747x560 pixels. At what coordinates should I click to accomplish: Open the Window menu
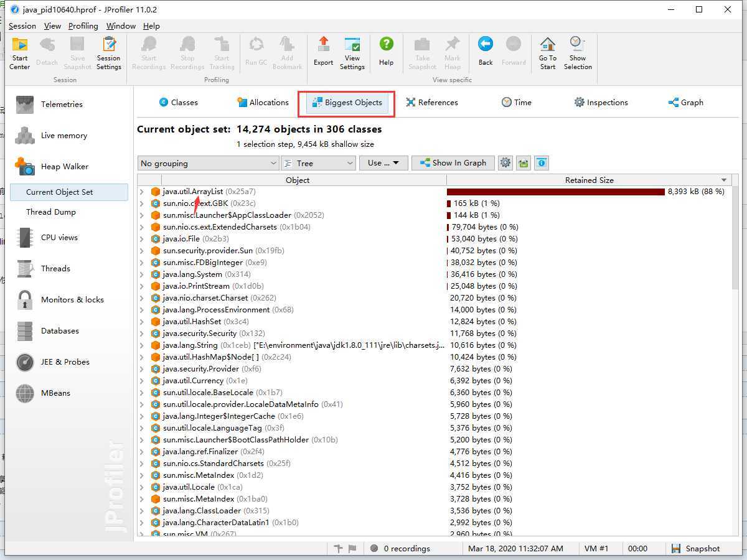pyautogui.click(x=121, y=26)
